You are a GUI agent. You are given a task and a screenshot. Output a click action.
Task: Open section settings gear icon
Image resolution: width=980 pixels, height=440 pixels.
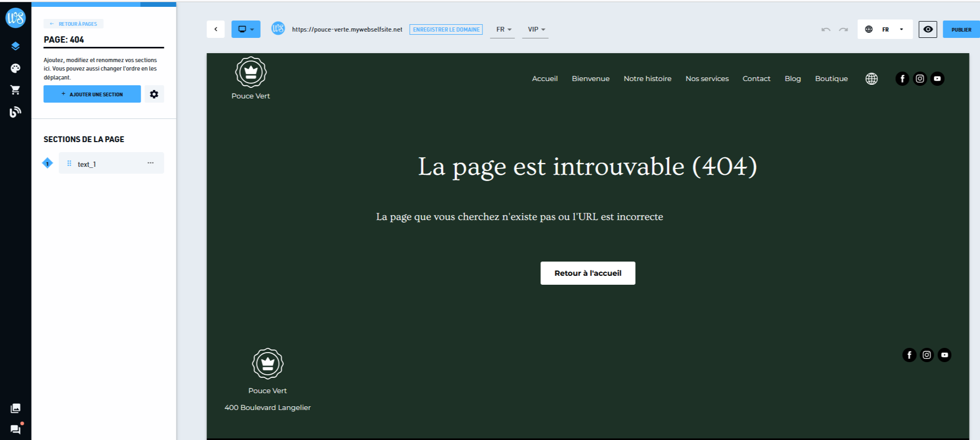click(x=154, y=94)
